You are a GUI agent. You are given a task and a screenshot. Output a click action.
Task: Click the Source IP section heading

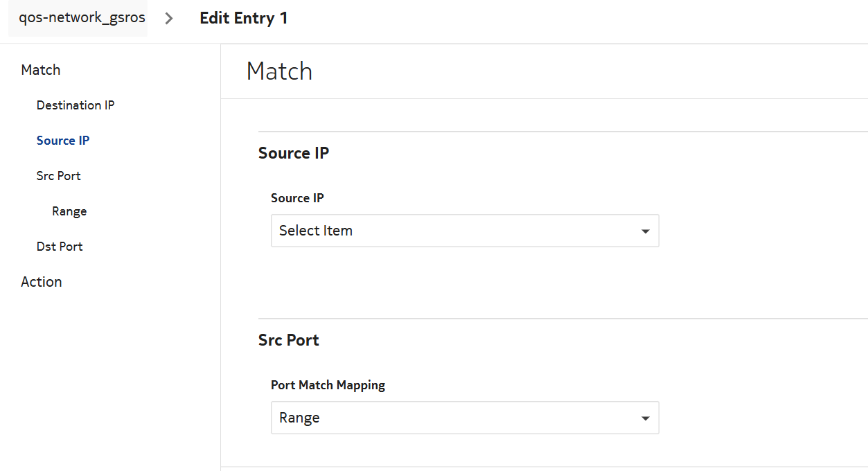coord(294,153)
